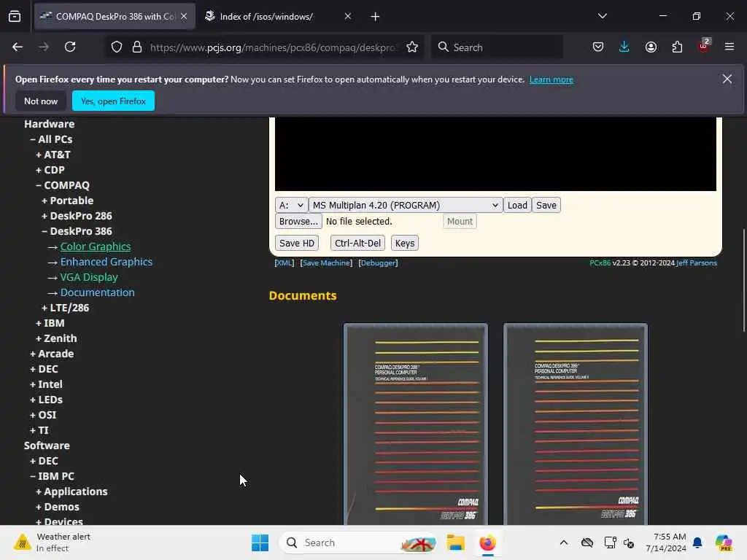Screen dimensions: 747x560
Task: Click the Save diskette button
Action: tap(546, 205)
